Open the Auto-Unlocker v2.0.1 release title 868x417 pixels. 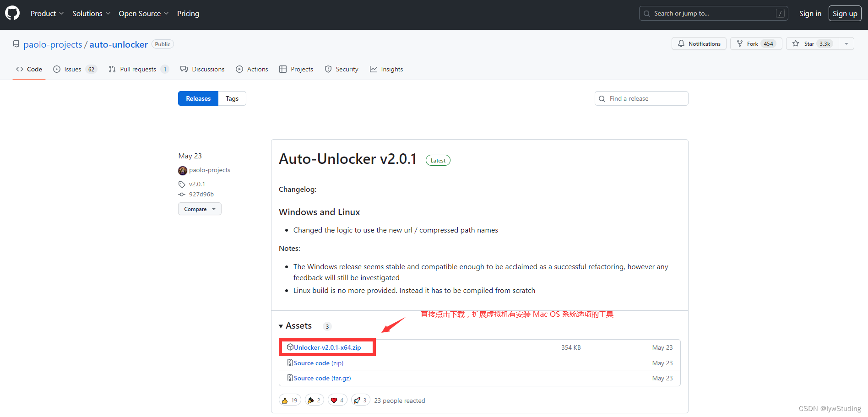pyautogui.click(x=347, y=159)
